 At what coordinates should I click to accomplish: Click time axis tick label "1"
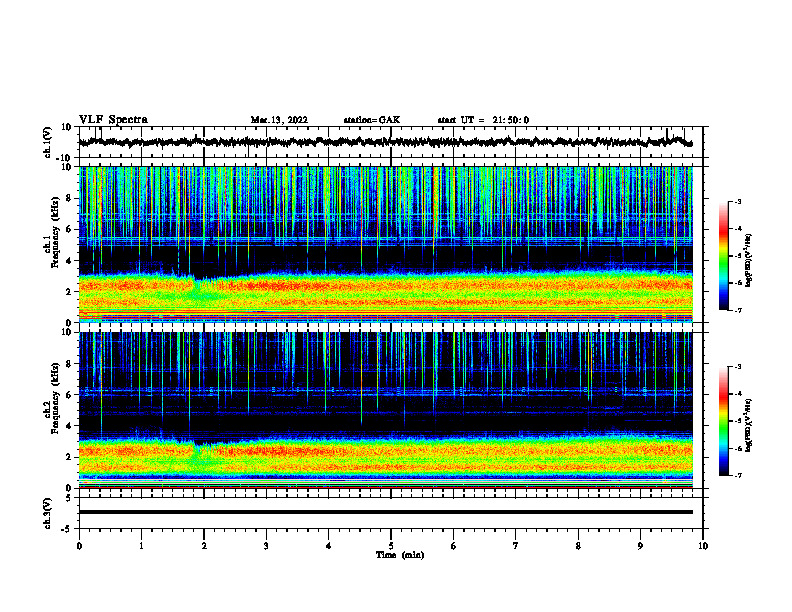tap(141, 546)
